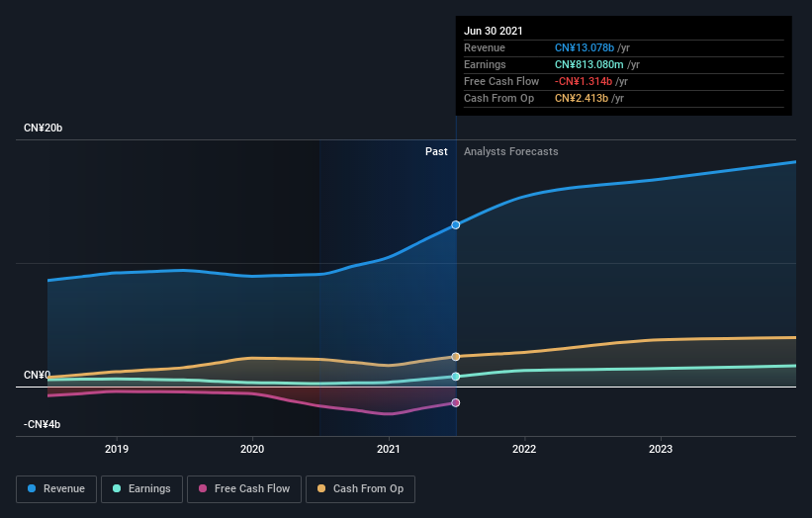The height and width of the screenshot is (518, 812).
Task: Click the orange Cash From Op legend dot
Action: tap(321, 488)
